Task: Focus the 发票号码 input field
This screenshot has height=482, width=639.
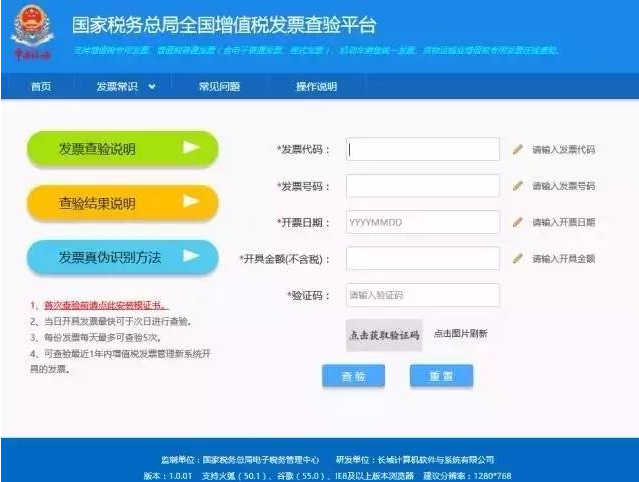Action: click(423, 186)
